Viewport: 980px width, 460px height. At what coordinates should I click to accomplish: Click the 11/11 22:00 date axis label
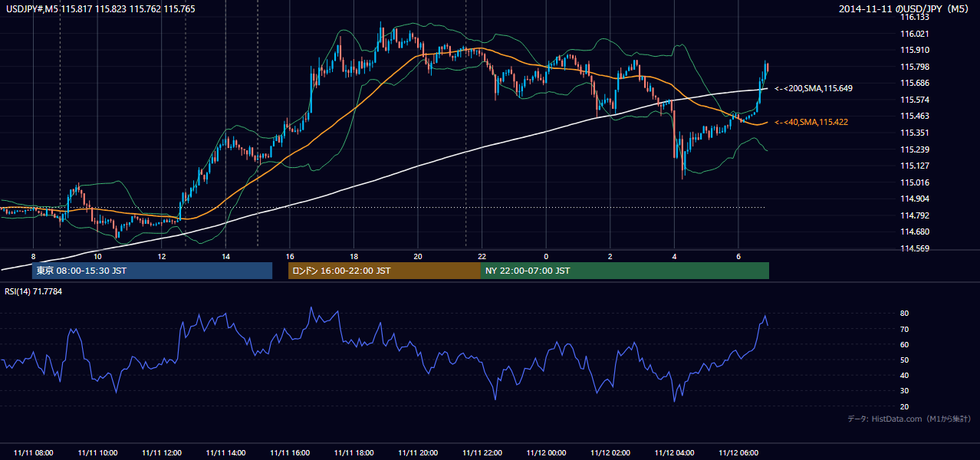click(482, 453)
